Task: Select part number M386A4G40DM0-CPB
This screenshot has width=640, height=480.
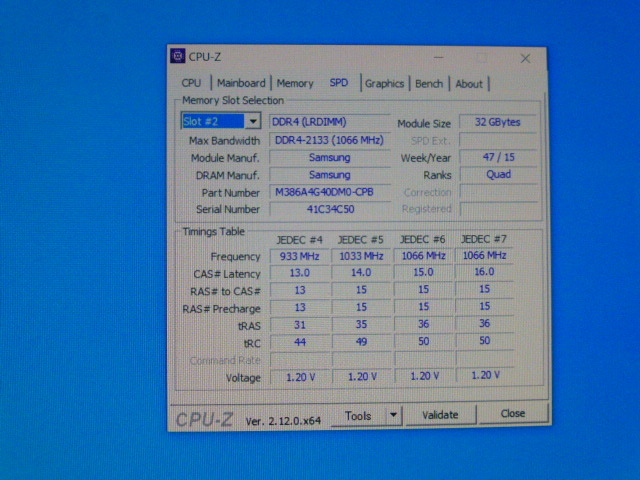Action: point(329,192)
